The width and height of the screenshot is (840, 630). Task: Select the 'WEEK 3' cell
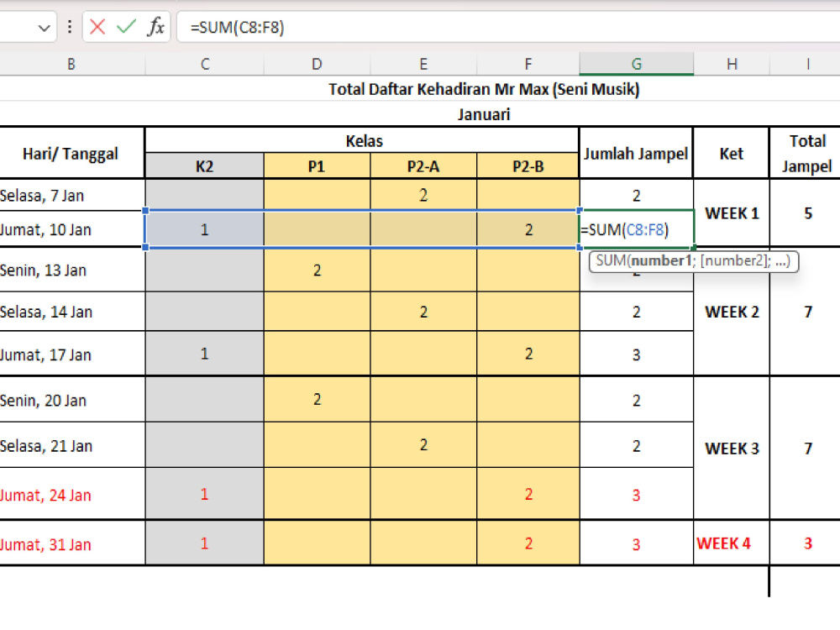coord(732,448)
